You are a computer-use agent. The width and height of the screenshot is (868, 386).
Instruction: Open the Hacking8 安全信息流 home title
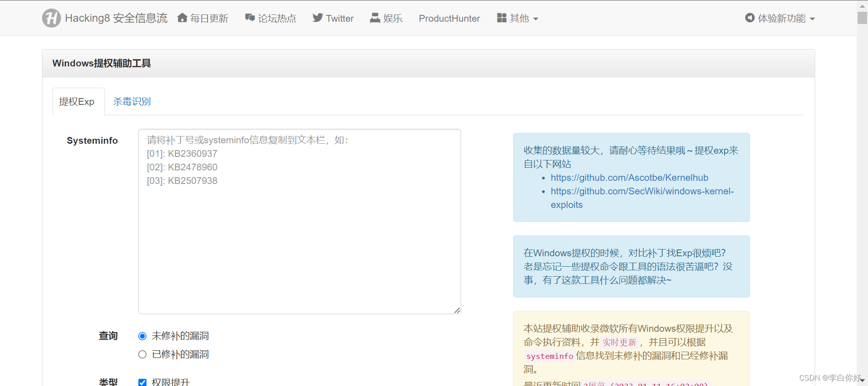[x=116, y=18]
